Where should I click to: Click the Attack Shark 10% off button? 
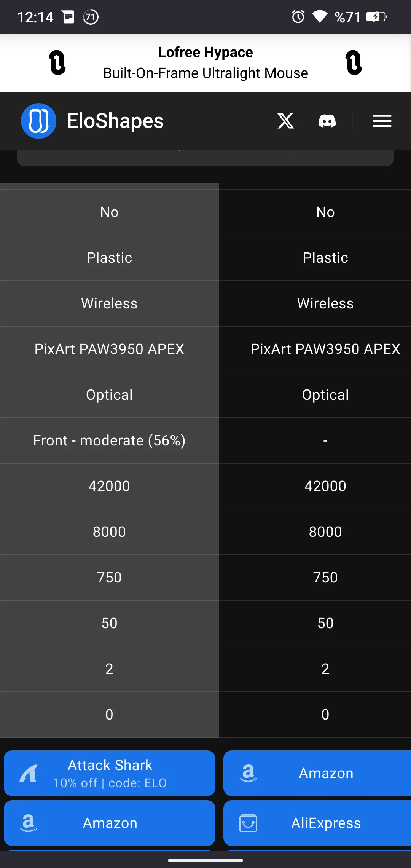click(x=110, y=773)
